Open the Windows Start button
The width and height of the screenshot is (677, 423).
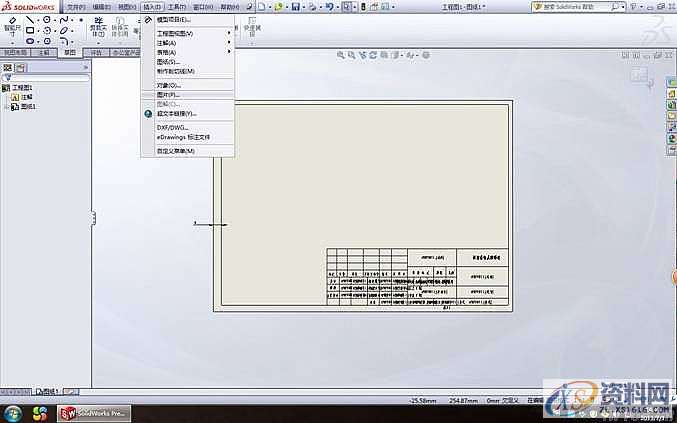12,414
